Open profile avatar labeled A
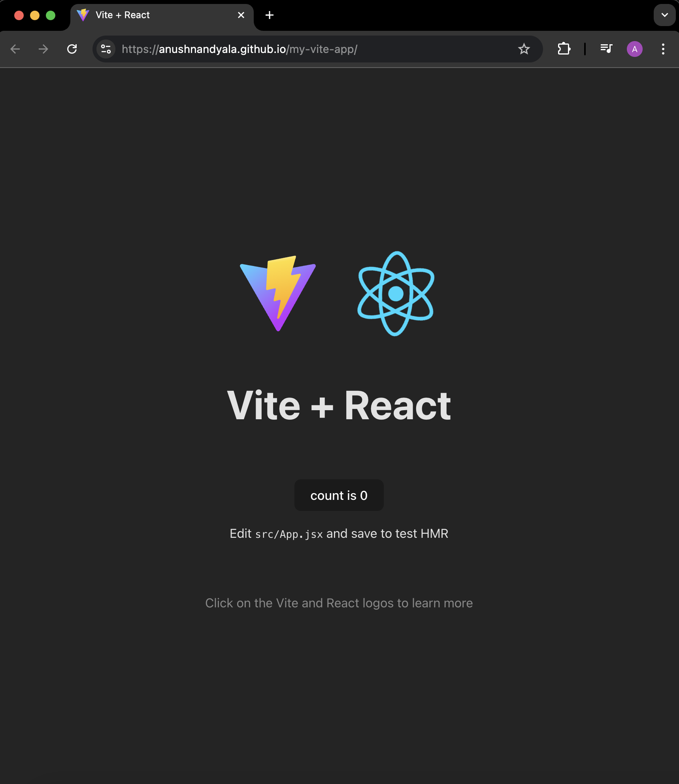The width and height of the screenshot is (679, 784). (x=635, y=49)
